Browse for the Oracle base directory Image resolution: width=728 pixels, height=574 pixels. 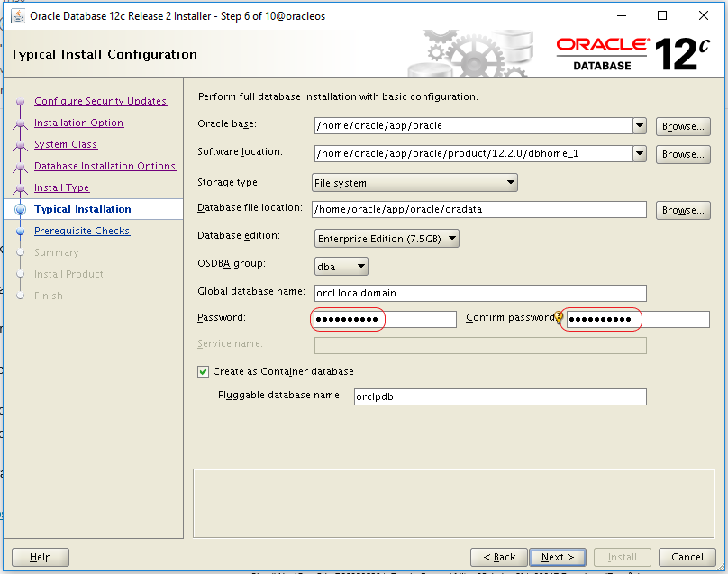tap(683, 126)
